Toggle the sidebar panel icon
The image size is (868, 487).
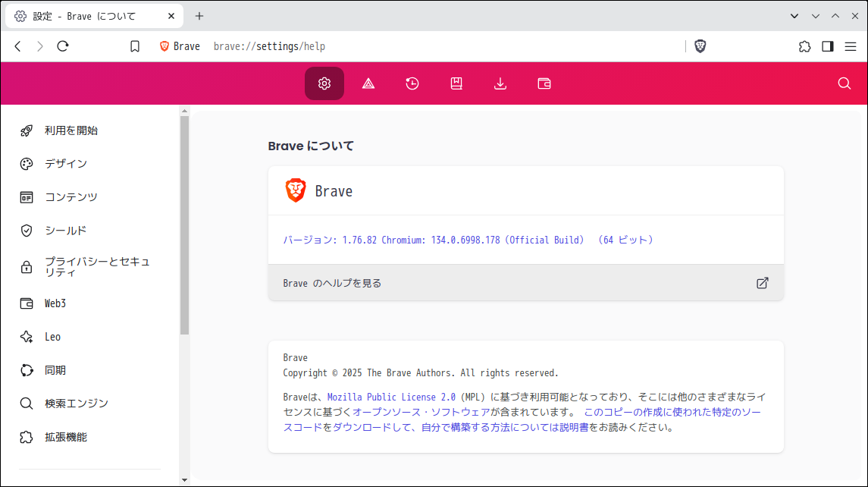pos(828,46)
